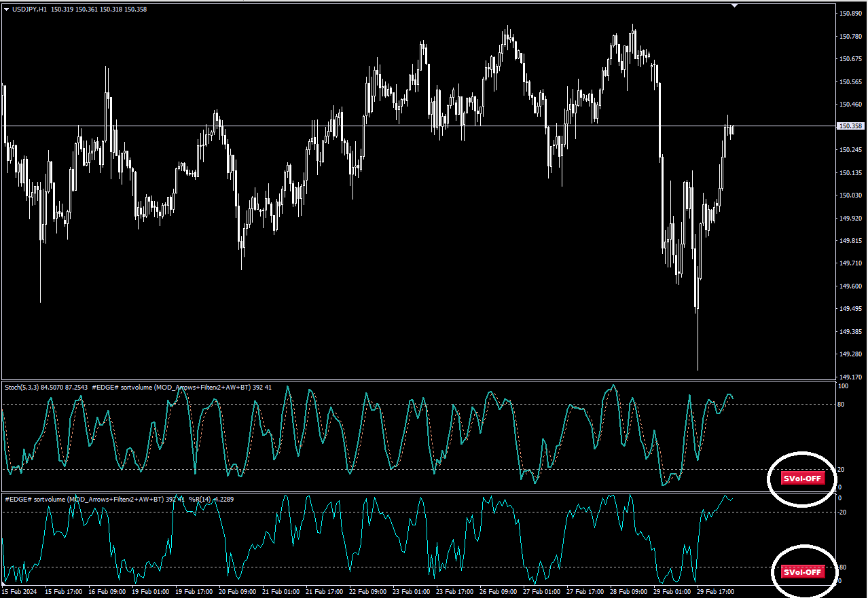Image resolution: width=868 pixels, height=598 pixels.
Task: Click the price scale value 149.600
Action: (x=850, y=286)
